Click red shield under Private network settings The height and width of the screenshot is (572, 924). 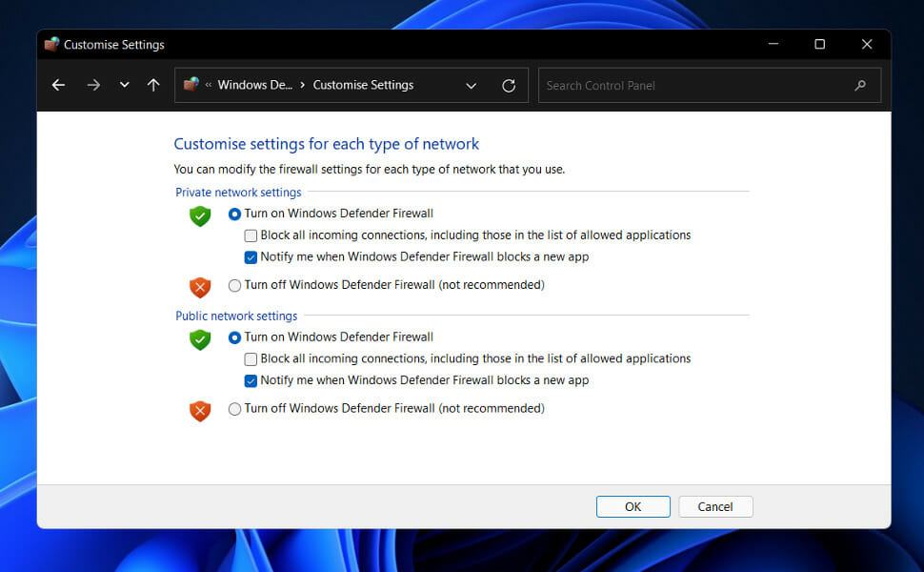pos(200,287)
